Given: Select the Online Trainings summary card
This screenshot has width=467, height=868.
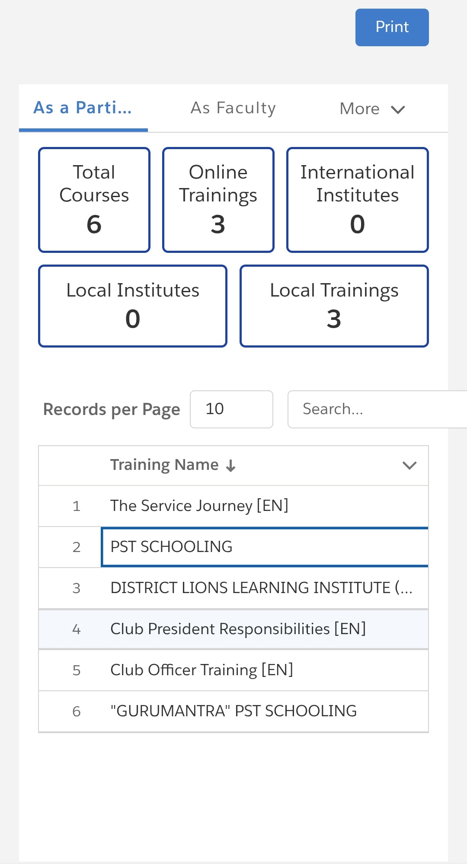Looking at the screenshot, I should coord(218,200).
